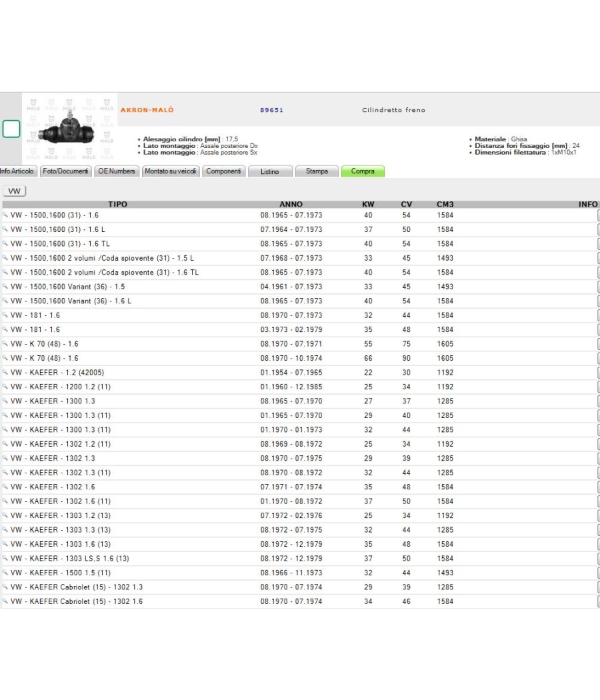Viewport: 600px width, 700px height.
Task: Click the TIPO column header
Action: [x=117, y=204]
